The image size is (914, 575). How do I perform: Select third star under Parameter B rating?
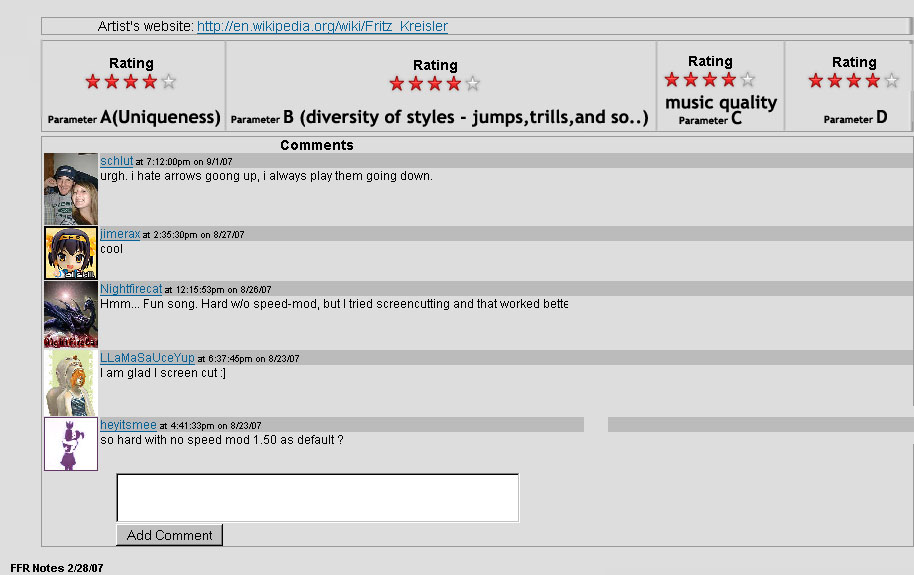click(x=435, y=84)
